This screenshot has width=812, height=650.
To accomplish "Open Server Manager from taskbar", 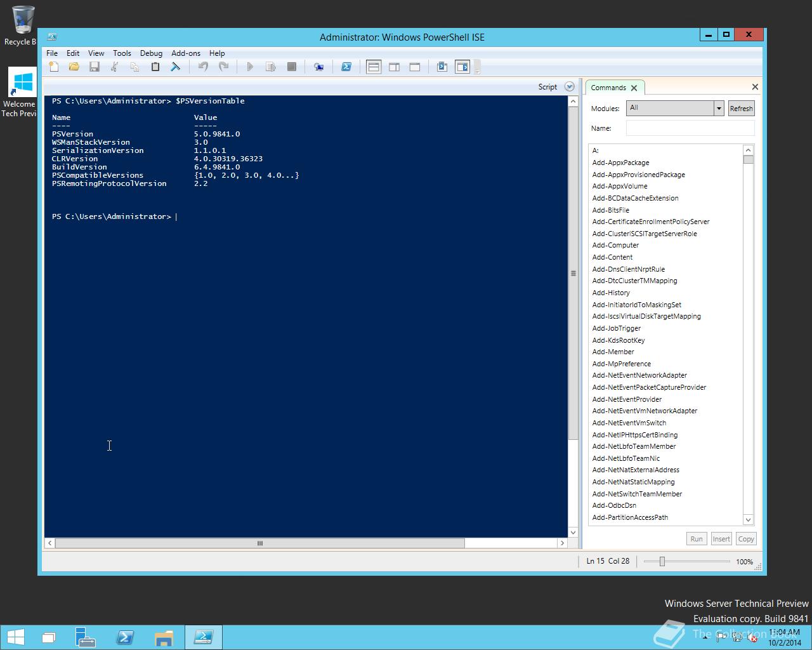I will (x=85, y=637).
